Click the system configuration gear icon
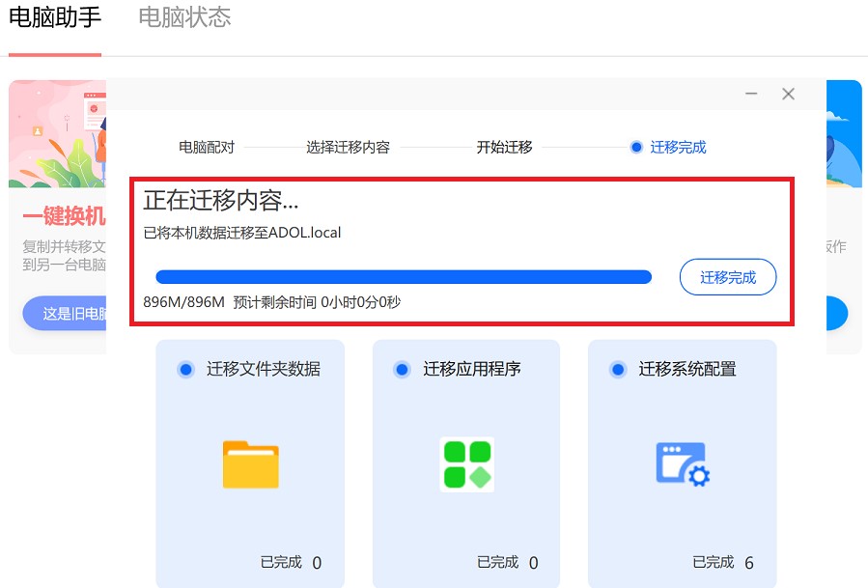This screenshot has height=588, width=868. (x=683, y=464)
